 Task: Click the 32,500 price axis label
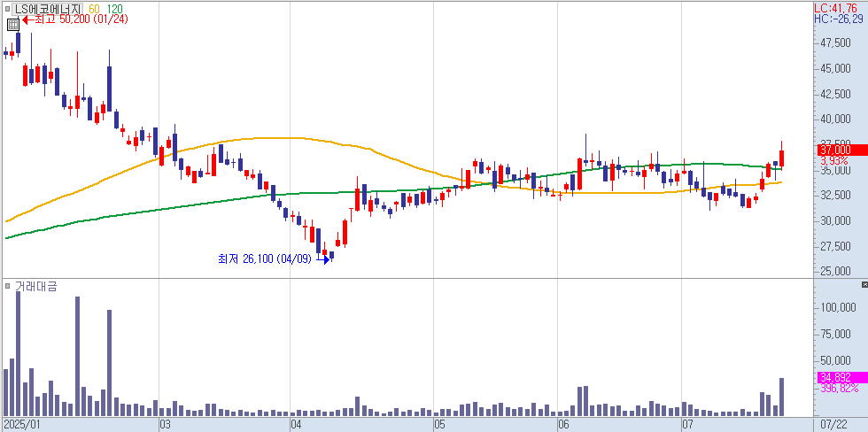pyautogui.click(x=835, y=196)
